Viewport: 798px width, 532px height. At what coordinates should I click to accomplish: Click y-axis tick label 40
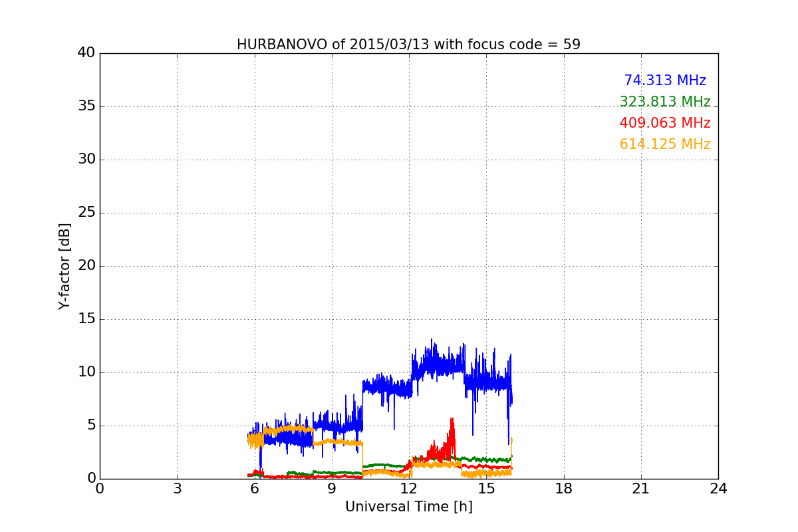coord(86,53)
